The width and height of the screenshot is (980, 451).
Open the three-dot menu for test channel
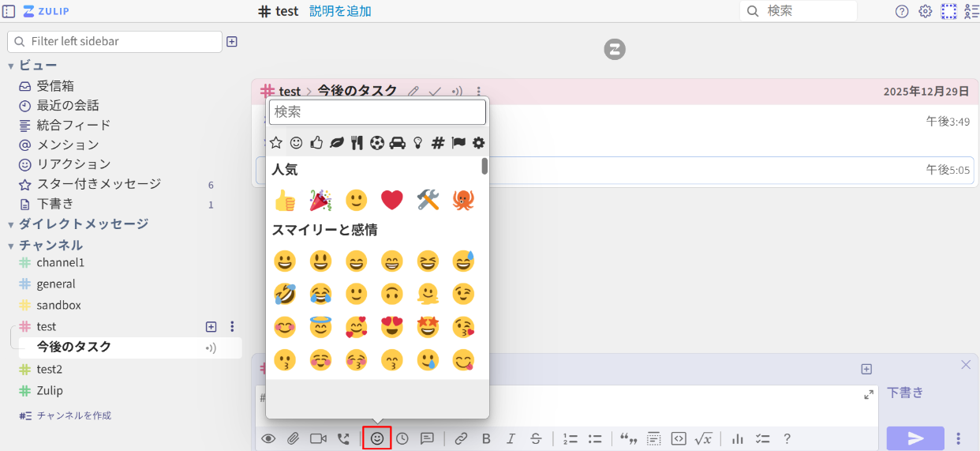(x=232, y=326)
